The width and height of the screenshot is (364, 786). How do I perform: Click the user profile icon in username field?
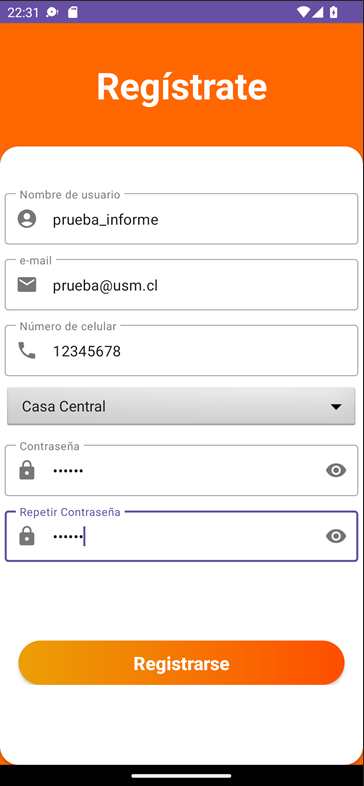pyautogui.click(x=27, y=219)
